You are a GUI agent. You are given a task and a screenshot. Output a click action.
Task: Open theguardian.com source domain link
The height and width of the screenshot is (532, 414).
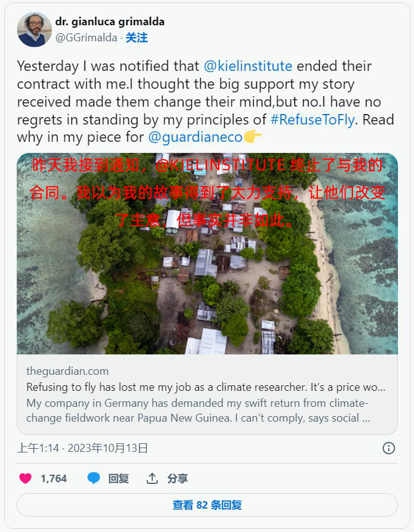tap(68, 371)
